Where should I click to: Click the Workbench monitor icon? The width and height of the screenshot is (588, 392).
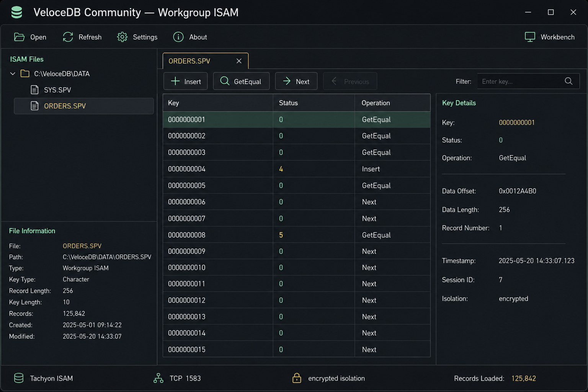click(530, 37)
